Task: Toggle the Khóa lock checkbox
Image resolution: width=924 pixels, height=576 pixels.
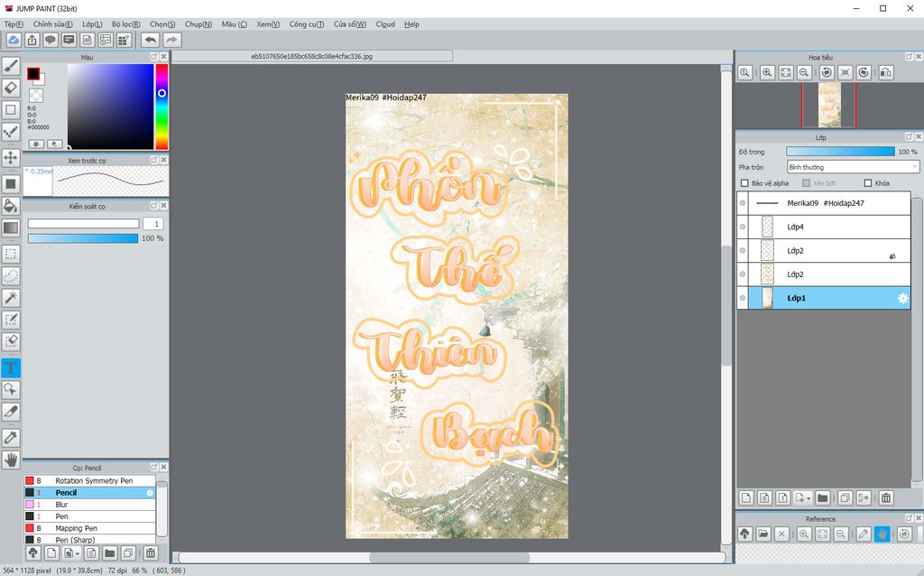Action: (868, 183)
